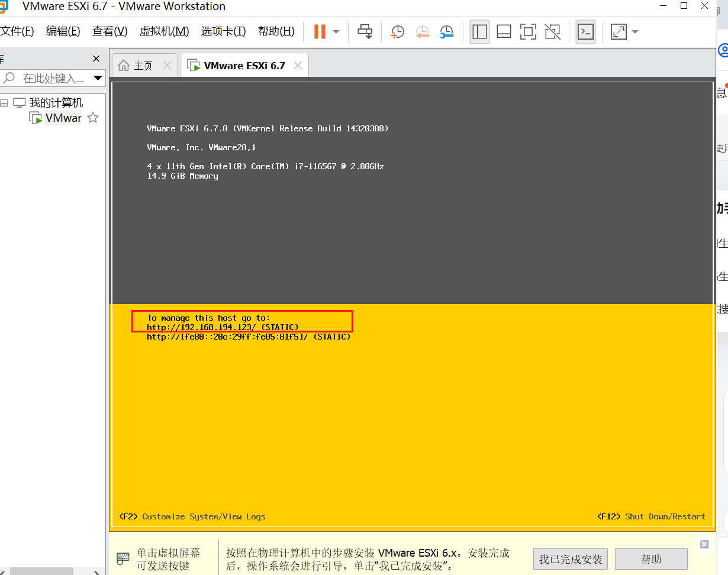Open the library search filter dropdown
This screenshot has height=575, width=728.
[x=98, y=78]
